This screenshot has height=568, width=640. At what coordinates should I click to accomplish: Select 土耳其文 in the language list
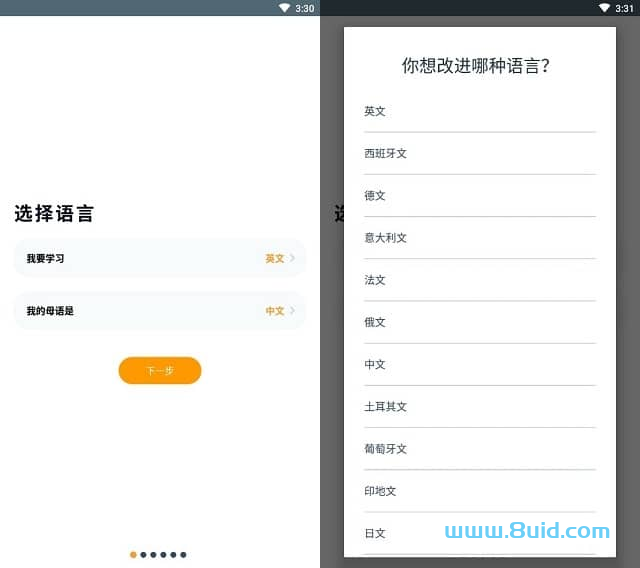480,407
